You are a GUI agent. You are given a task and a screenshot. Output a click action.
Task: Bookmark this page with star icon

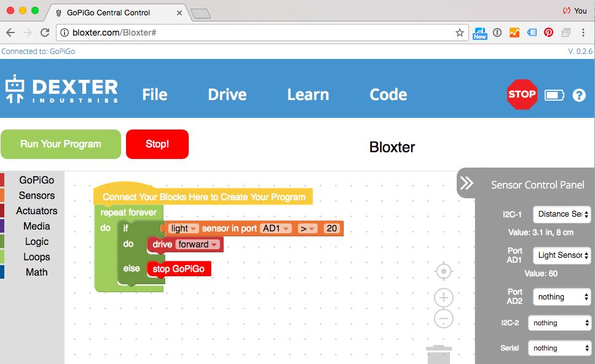[x=460, y=33]
